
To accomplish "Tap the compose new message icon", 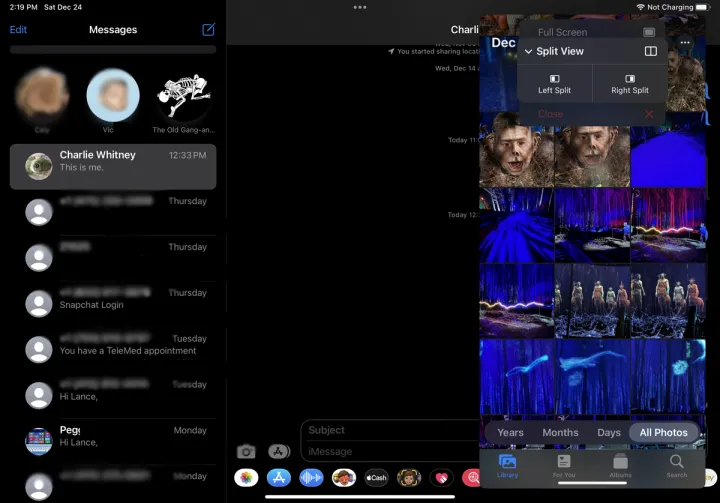I will pyautogui.click(x=208, y=30).
